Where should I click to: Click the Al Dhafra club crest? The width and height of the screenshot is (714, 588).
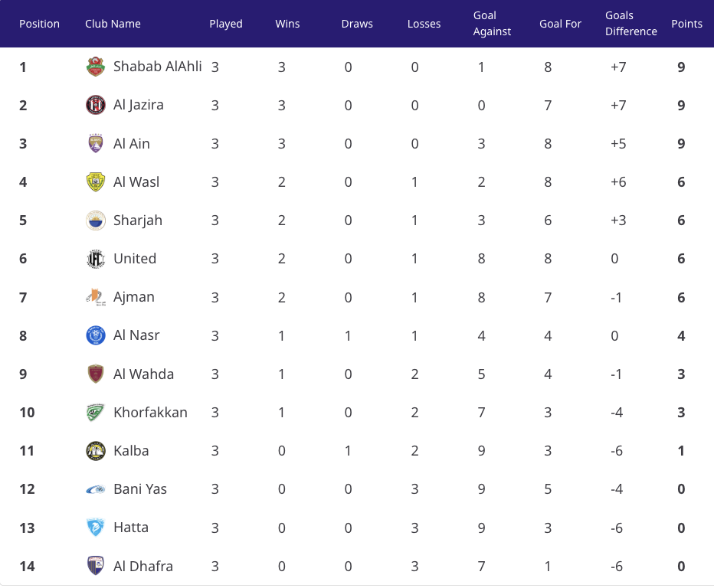[96, 566]
